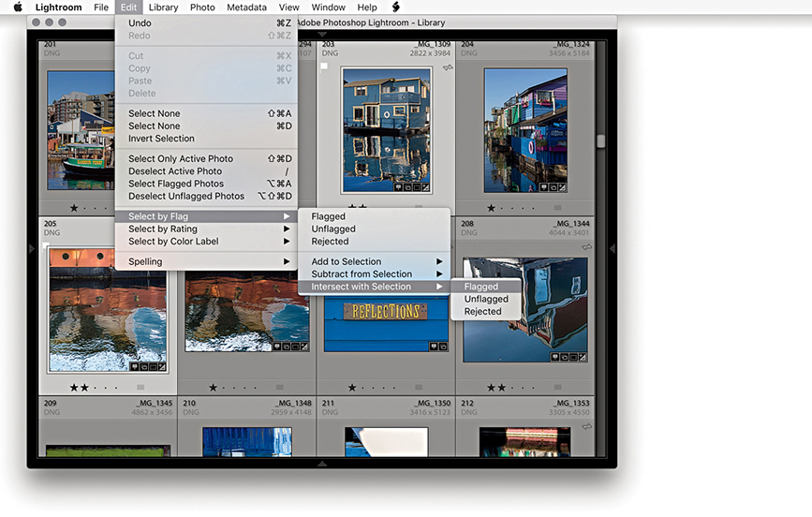Choose Flagged under Intersect with Selection

(x=482, y=288)
